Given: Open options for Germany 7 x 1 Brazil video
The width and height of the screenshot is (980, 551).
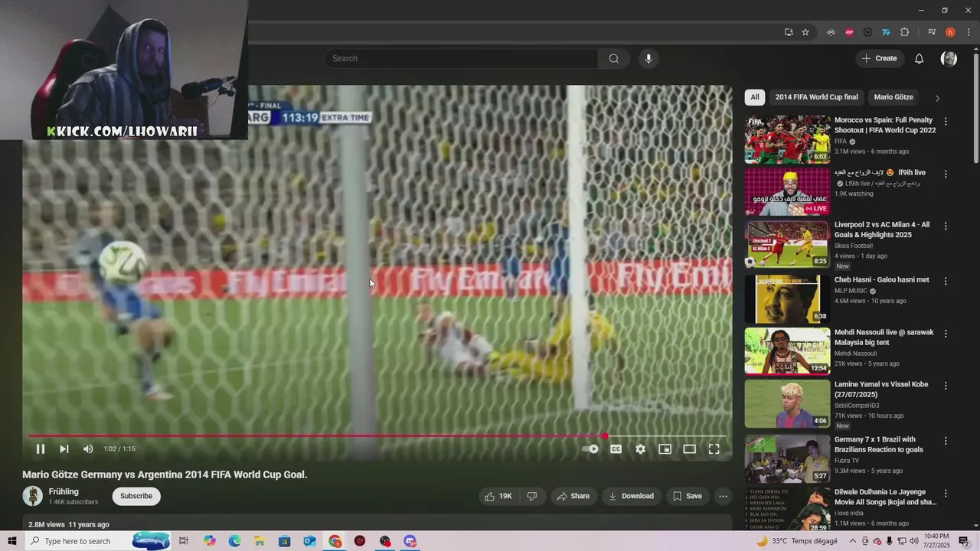Looking at the screenshot, I should 946,441.
